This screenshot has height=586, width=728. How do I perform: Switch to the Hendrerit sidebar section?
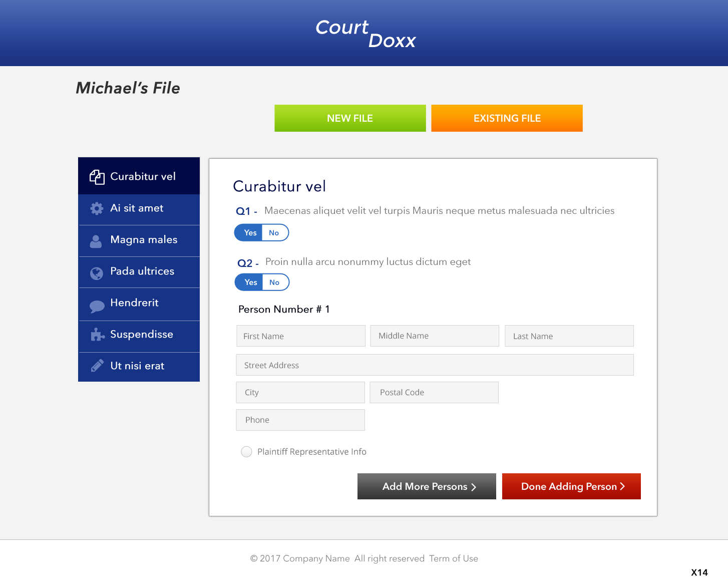[139, 305]
